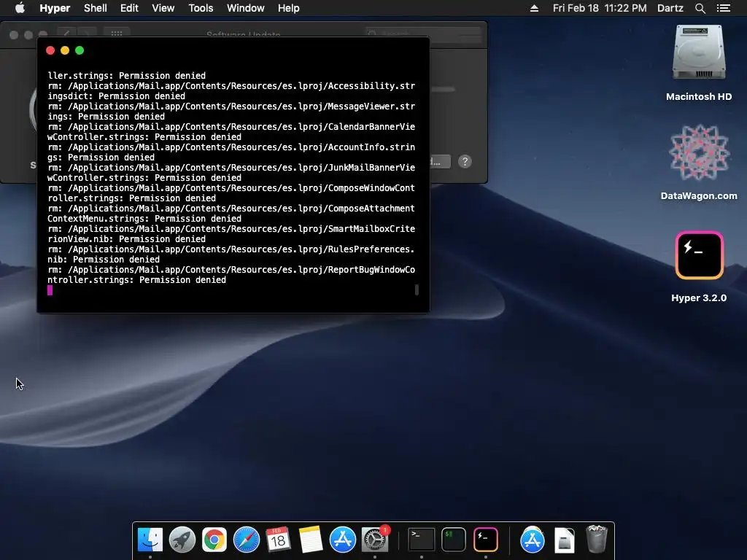Click the Hyper icon in the Dock
747x560 pixels.
click(x=485, y=540)
